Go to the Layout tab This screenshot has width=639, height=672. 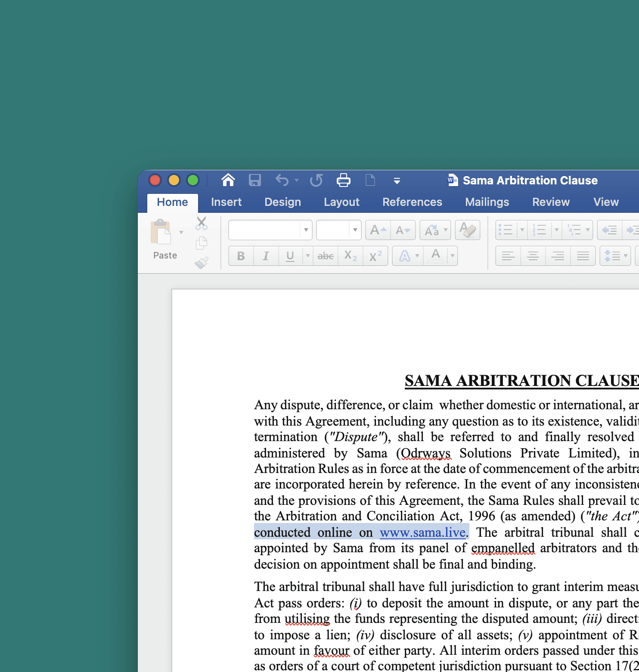(342, 202)
